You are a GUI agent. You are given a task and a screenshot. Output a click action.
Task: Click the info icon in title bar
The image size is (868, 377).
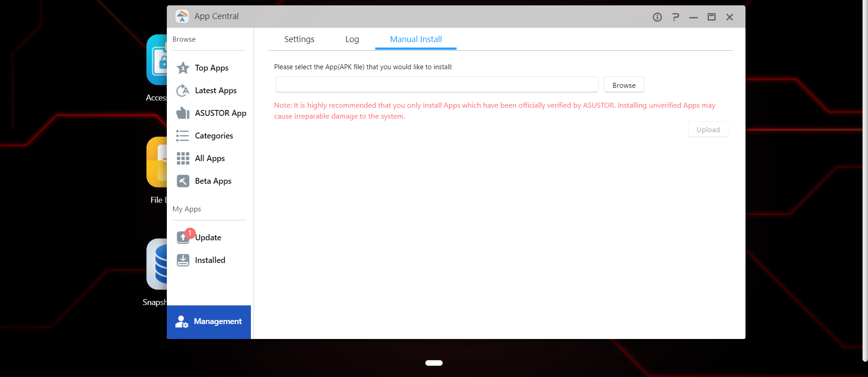pyautogui.click(x=657, y=17)
